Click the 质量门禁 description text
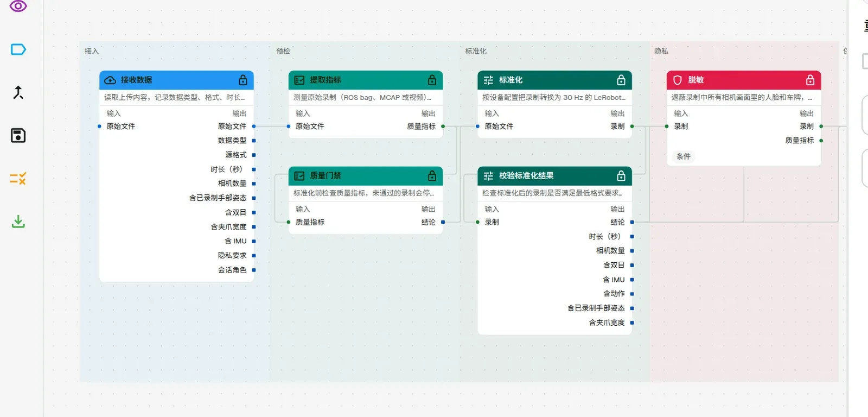The height and width of the screenshot is (417, 868). (363, 193)
